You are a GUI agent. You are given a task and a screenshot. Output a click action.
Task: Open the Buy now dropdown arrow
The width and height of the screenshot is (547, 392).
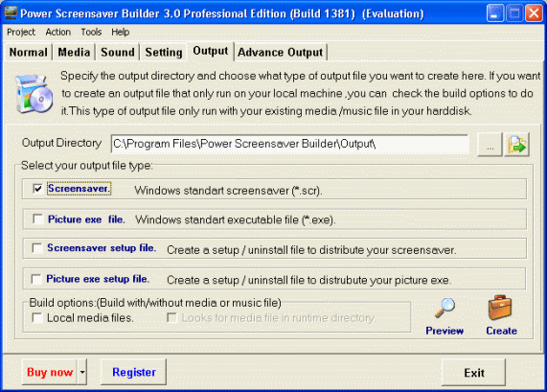click(82, 372)
